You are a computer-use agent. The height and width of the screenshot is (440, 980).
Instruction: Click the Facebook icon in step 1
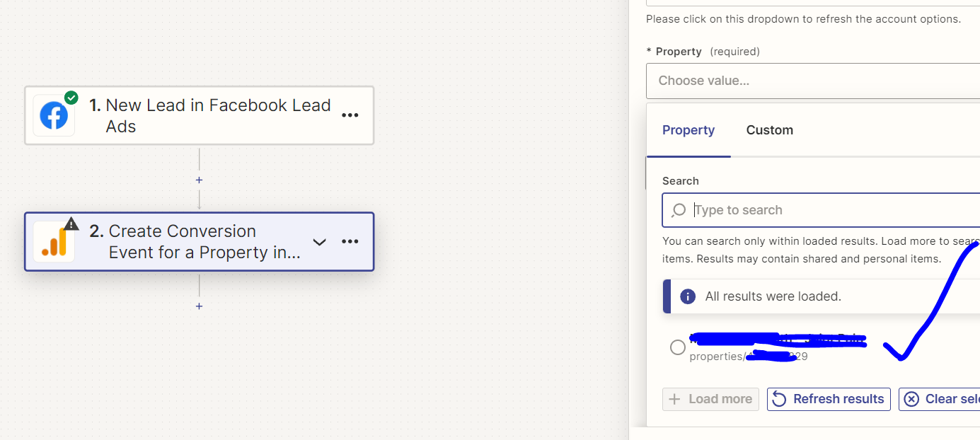click(x=54, y=115)
